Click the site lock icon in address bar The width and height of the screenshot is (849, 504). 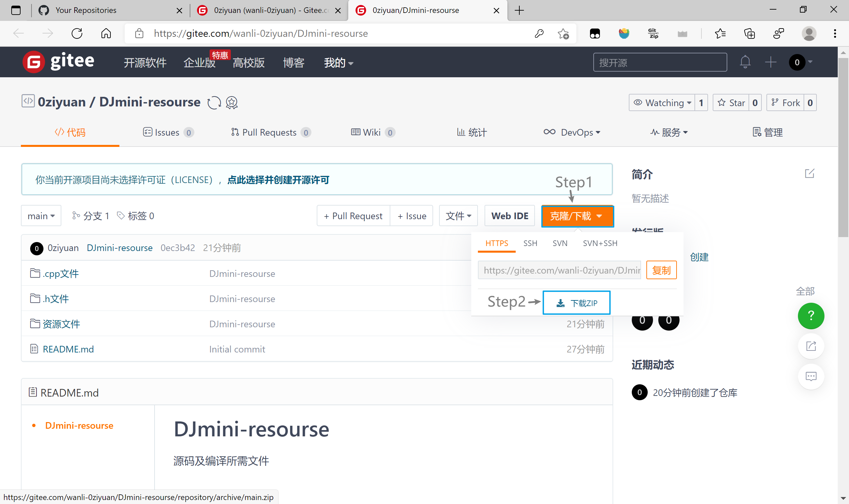point(139,33)
